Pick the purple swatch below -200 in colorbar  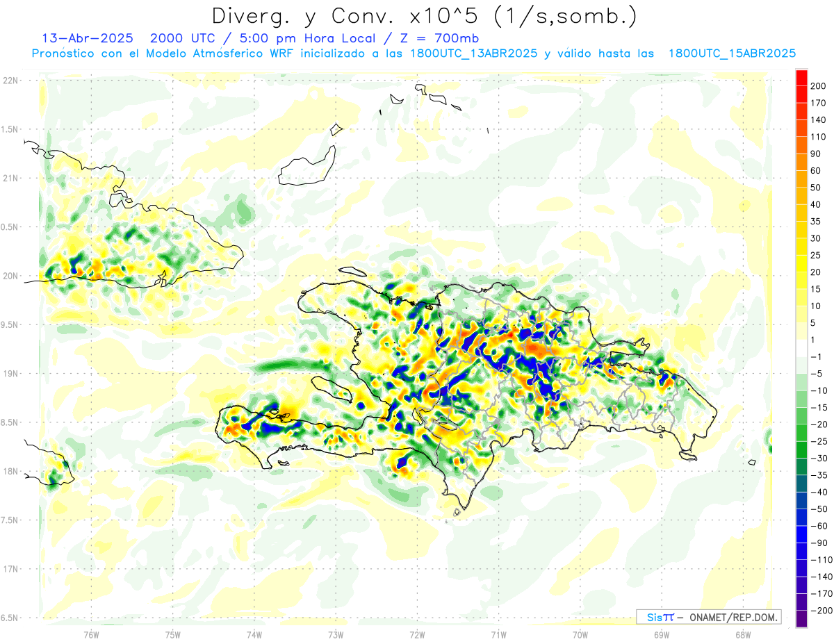click(x=801, y=619)
